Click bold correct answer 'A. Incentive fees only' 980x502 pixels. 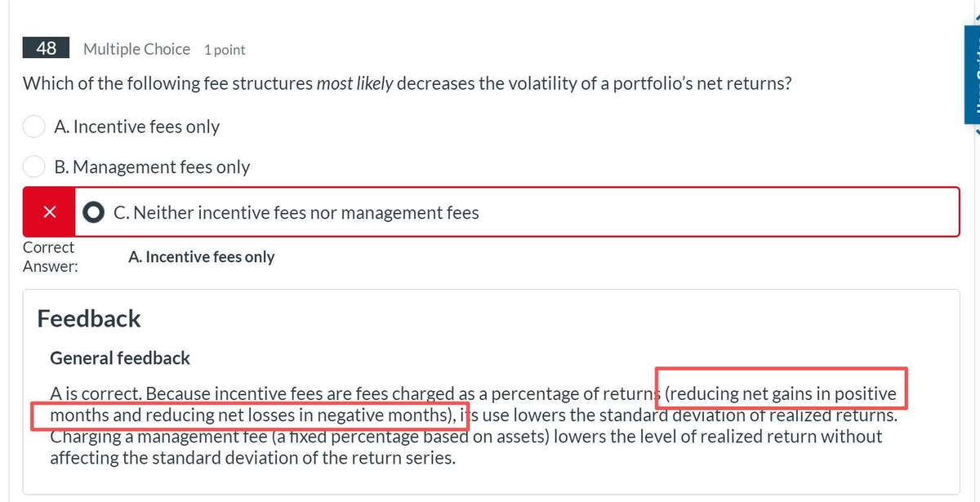tap(201, 257)
